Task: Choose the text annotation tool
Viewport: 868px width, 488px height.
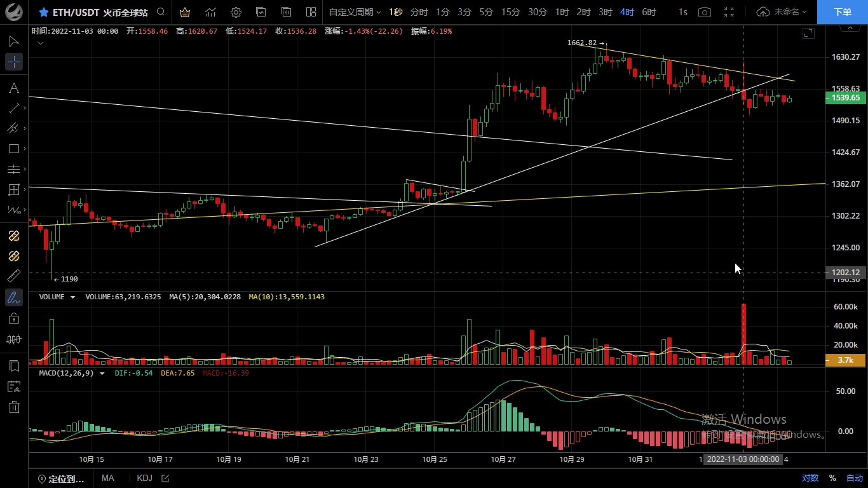Action: click(x=14, y=88)
